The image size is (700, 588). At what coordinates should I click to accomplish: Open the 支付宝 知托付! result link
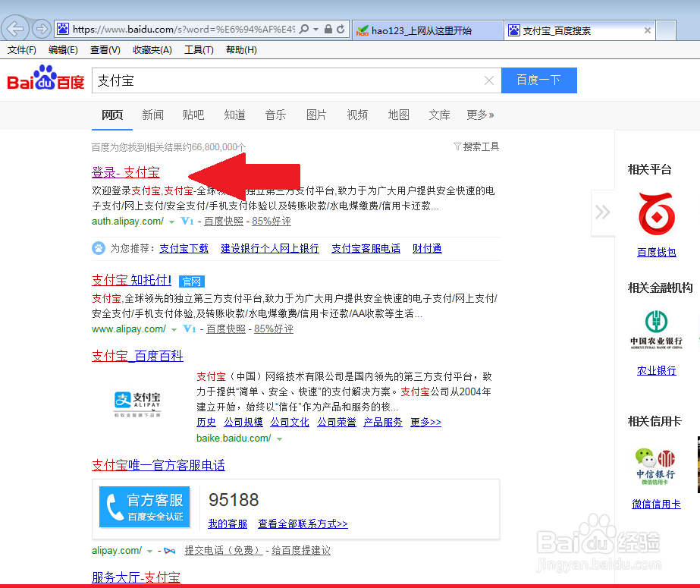point(131,281)
